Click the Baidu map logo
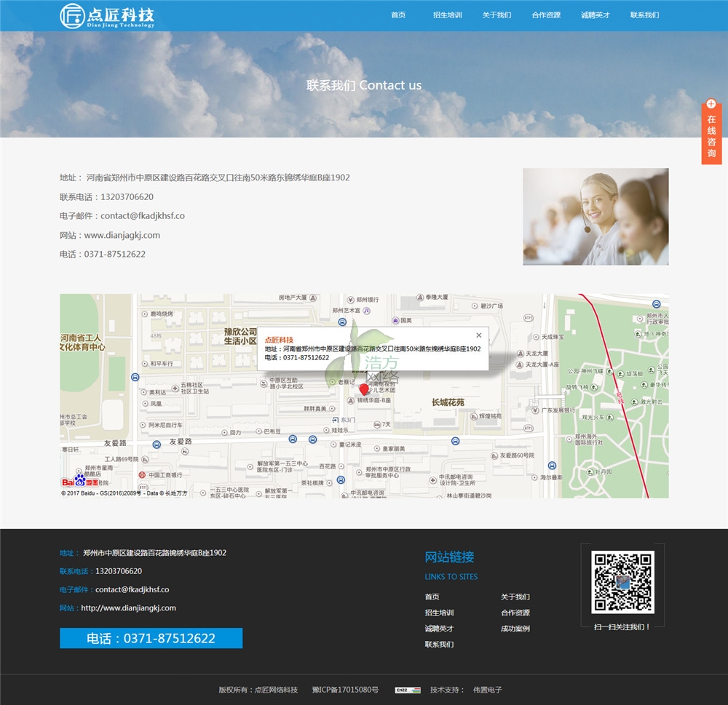728x705 pixels. click(x=80, y=480)
